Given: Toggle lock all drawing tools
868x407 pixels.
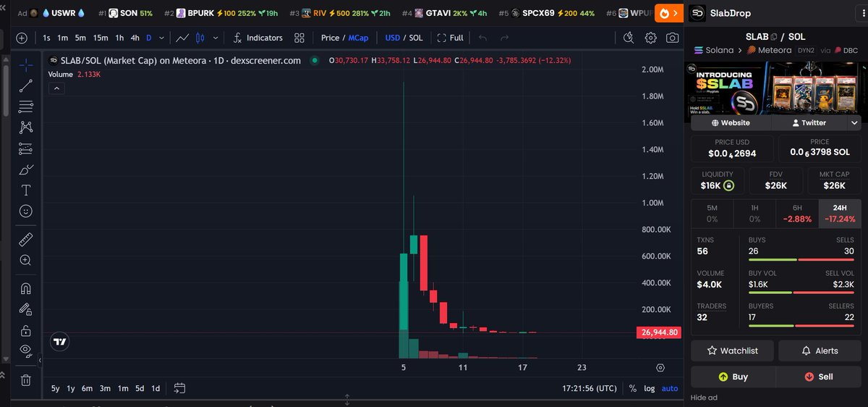Looking at the screenshot, I should 26,330.
